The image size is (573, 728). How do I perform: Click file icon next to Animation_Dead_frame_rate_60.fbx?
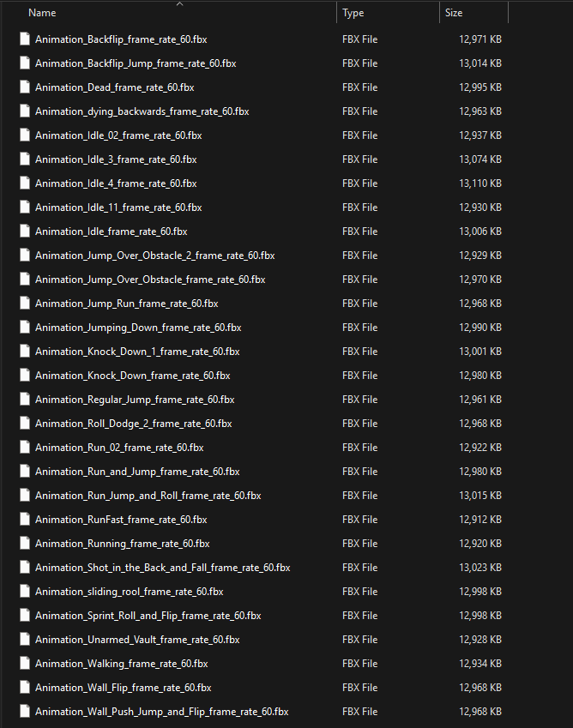click(25, 87)
